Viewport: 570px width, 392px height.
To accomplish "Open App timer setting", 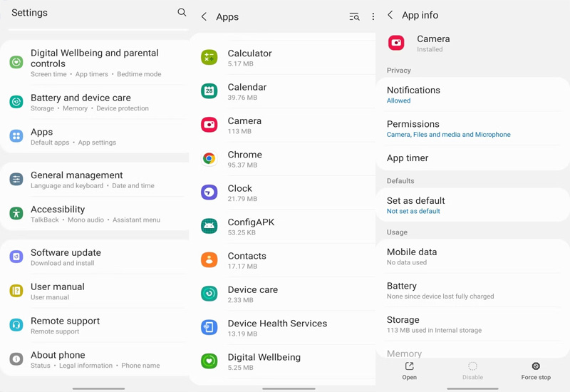I will pyautogui.click(x=472, y=158).
